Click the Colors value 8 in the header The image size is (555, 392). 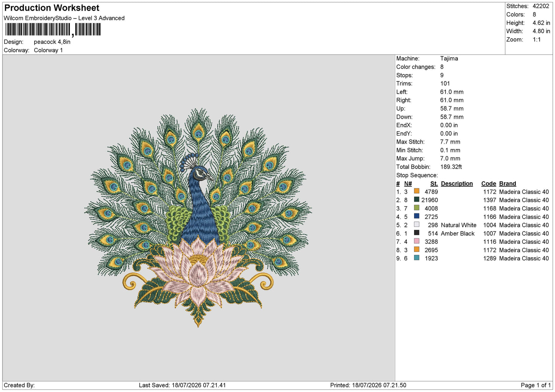pos(534,15)
